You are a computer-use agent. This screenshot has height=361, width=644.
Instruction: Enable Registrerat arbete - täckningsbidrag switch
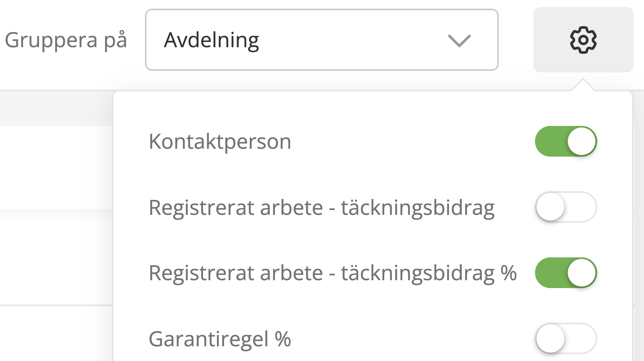point(566,207)
